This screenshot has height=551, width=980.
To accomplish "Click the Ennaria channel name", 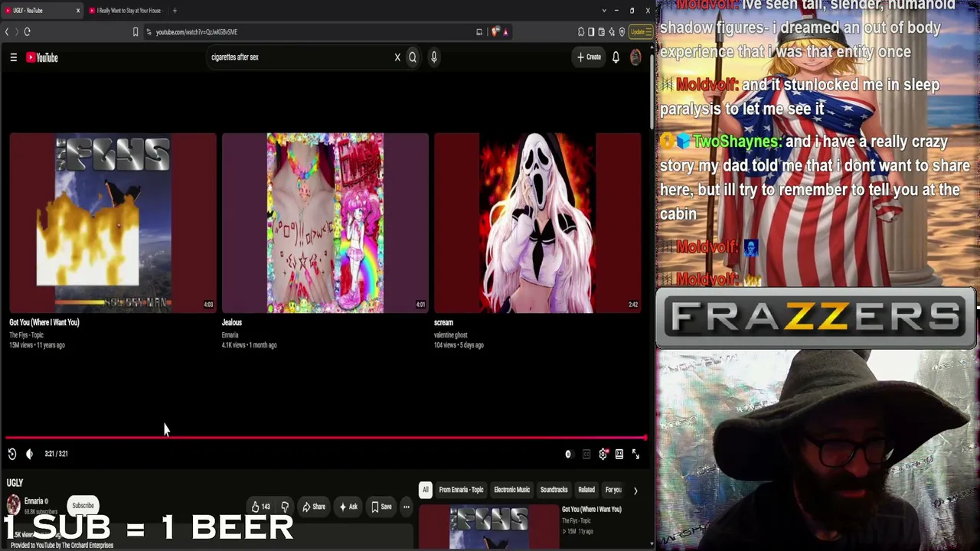I will (x=34, y=501).
